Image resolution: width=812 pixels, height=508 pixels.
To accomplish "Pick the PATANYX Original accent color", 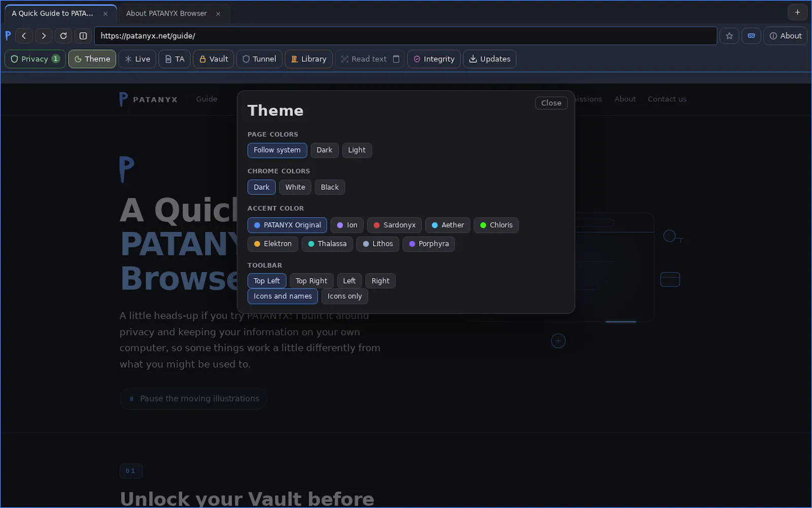I will point(287,225).
